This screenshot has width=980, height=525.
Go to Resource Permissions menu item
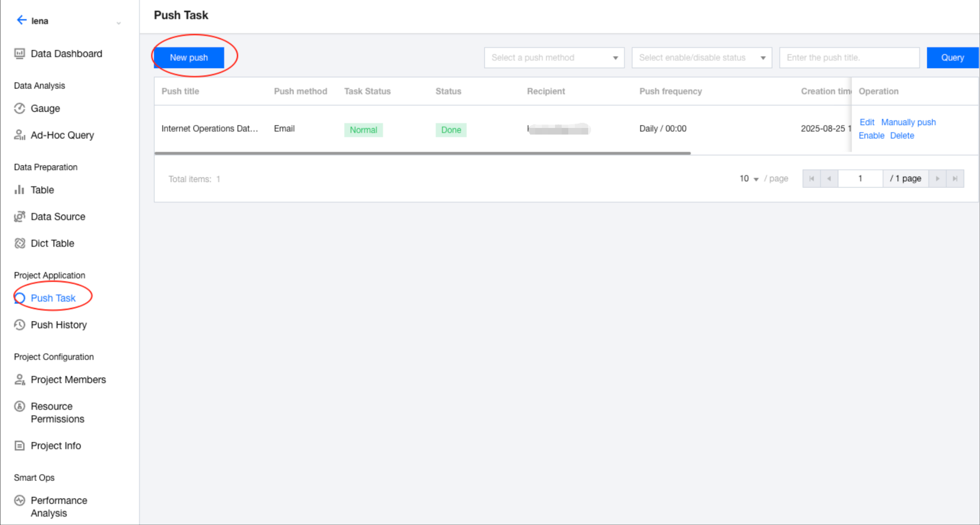[57, 413]
